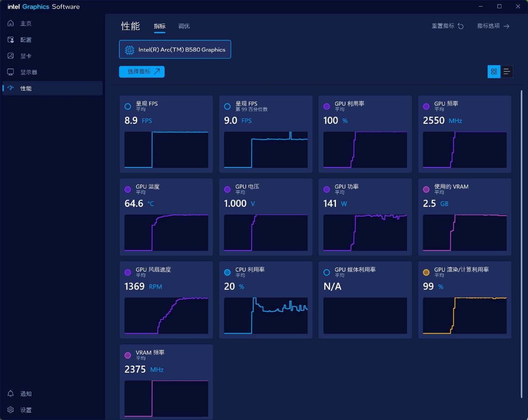The width and height of the screenshot is (528, 420).
Task: Click the 呈现 FPS 第 99 百分位数 graph
Action: [x=266, y=150]
